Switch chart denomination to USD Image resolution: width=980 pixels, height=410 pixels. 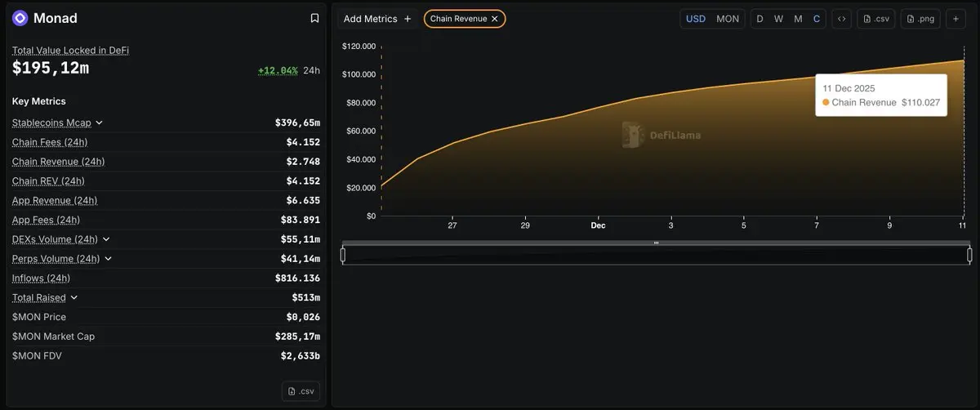[x=696, y=19]
